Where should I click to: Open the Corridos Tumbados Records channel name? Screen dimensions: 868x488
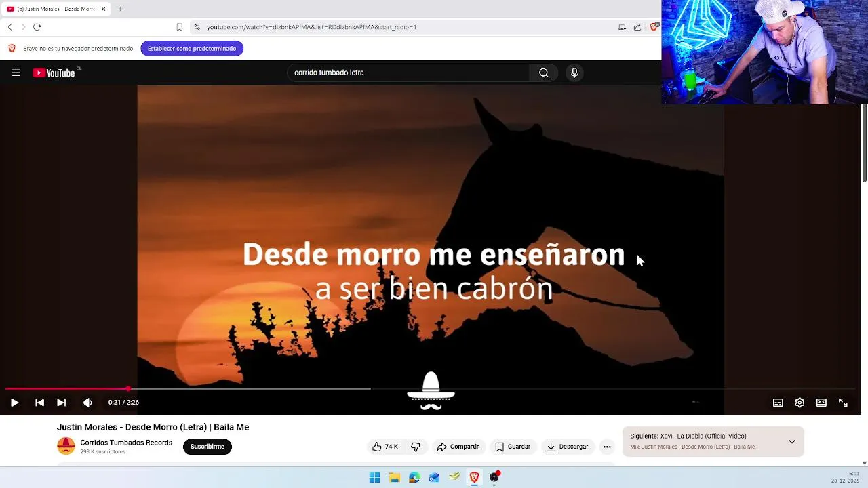(126, 443)
